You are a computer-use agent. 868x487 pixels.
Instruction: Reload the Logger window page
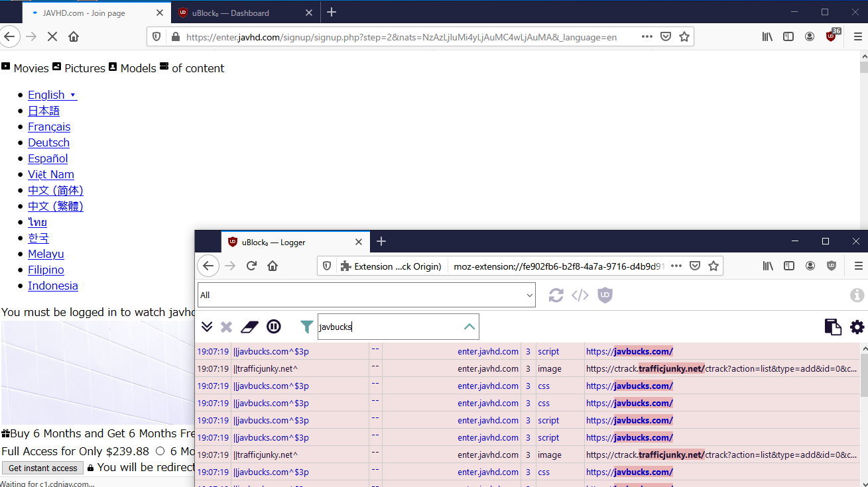click(x=251, y=266)
